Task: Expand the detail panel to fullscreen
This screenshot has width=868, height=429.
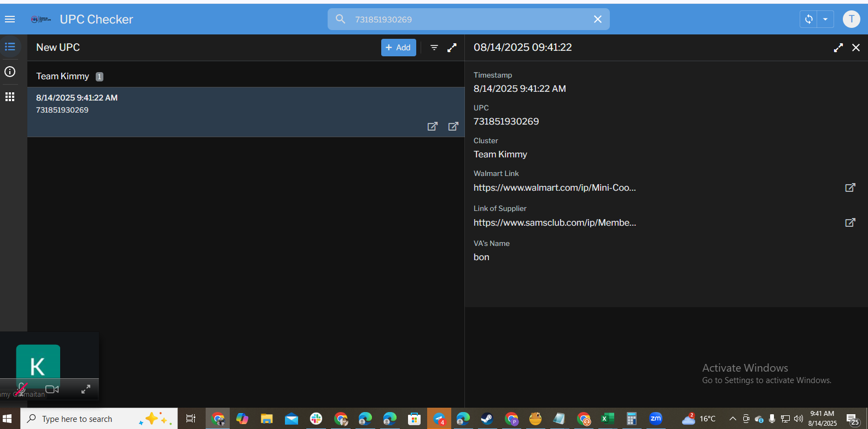Action: (838, 48)
